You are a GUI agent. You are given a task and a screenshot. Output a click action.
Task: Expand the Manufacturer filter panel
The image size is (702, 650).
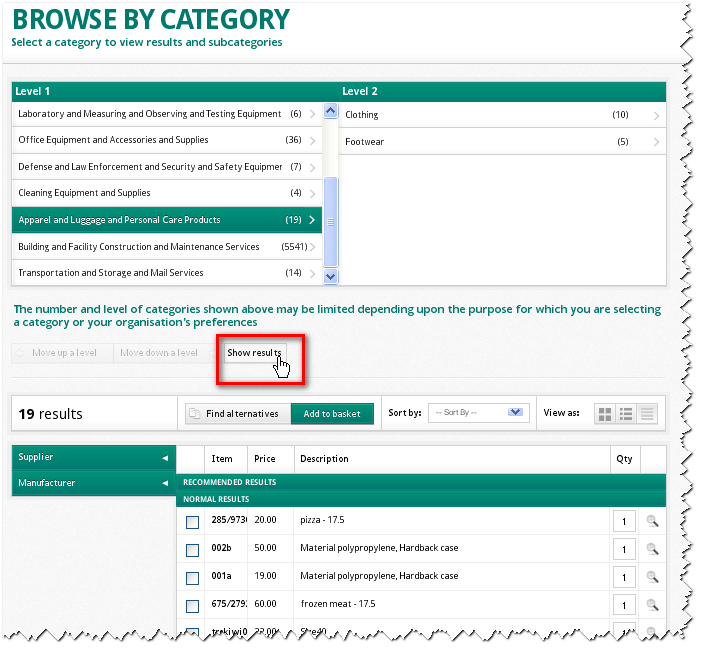(93, 484)
